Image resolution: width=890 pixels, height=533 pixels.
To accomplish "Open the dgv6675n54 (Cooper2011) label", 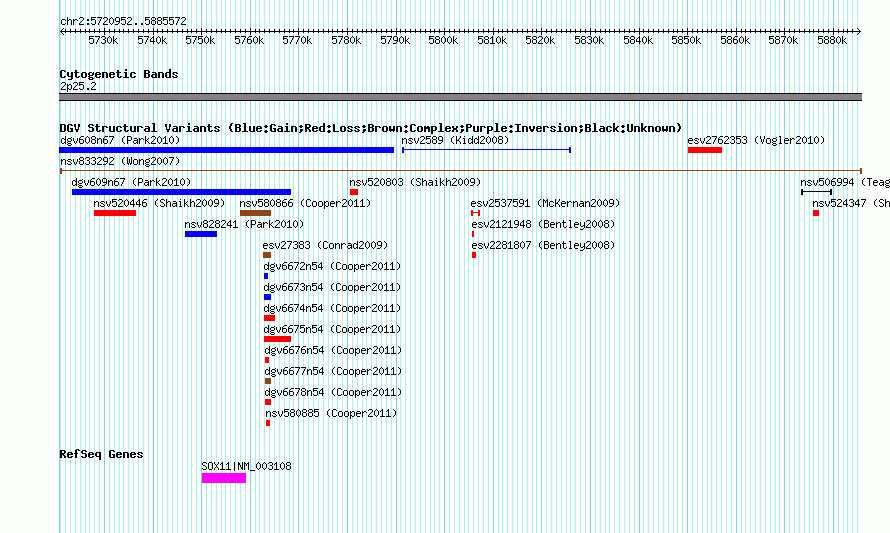I will 332,329.
